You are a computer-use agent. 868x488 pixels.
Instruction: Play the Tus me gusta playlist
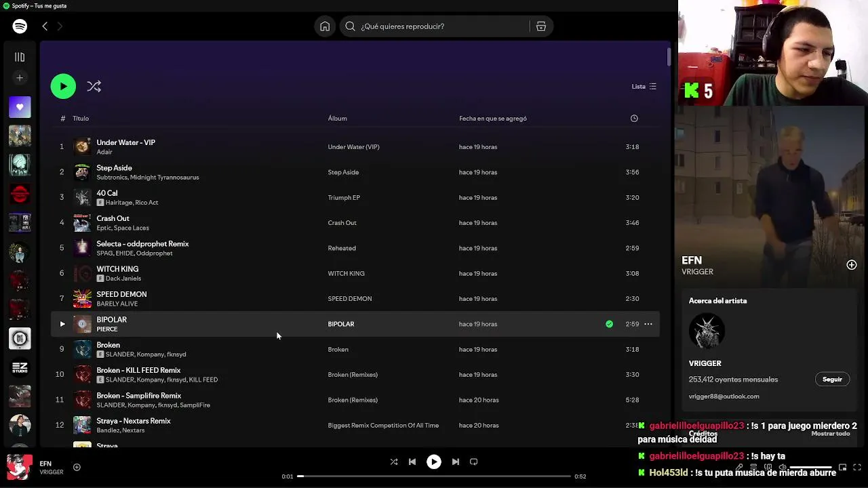[63, 86]
